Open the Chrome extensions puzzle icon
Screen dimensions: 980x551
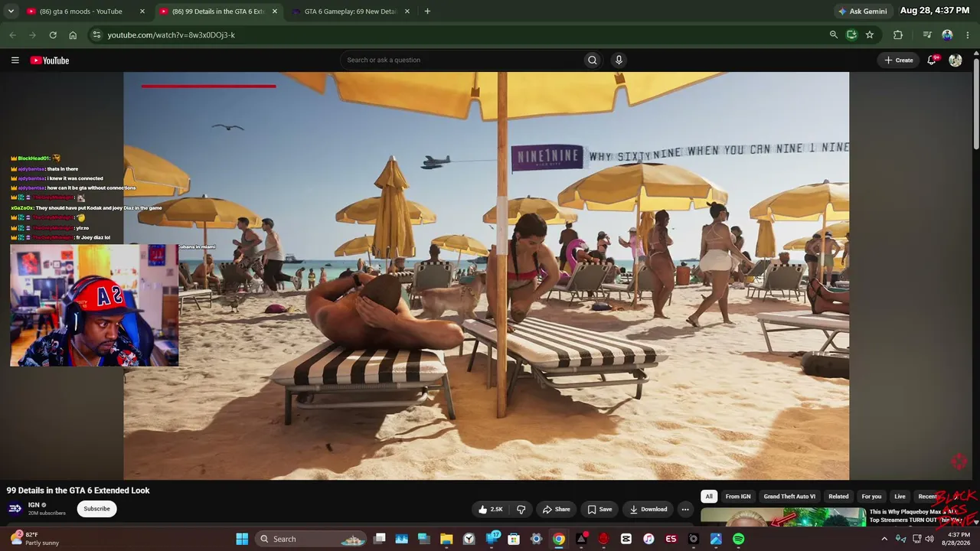click(x=898, y=35)
